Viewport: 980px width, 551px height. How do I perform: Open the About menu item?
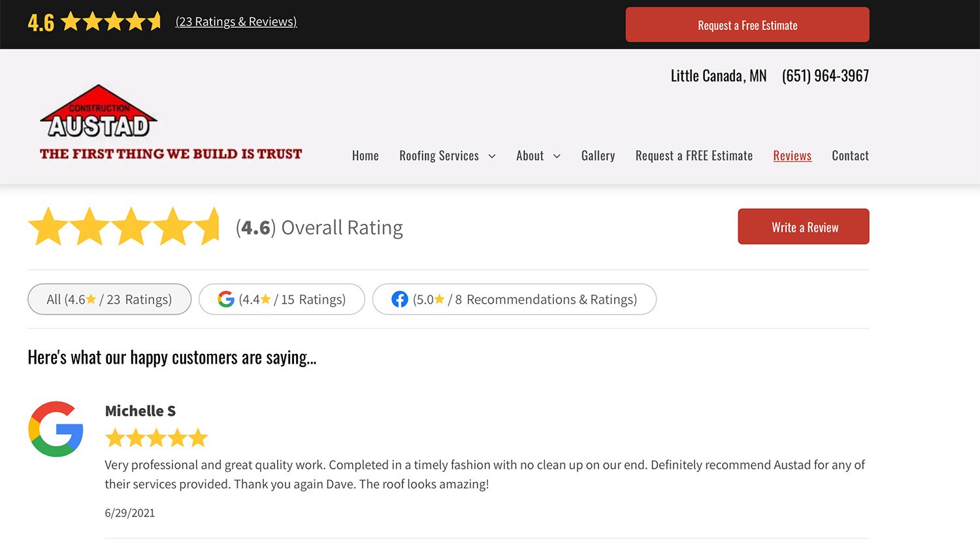click(x=530, y=155)
